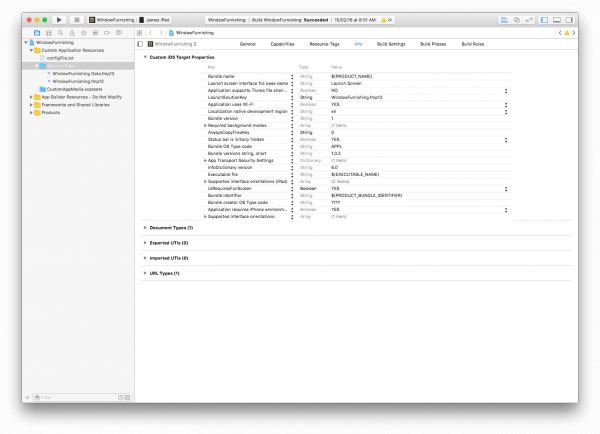The width and height of the screenshot is (600, 434).
Task: Open value stepper for Application uses Wi-Fi
Action: coord(506,104)
